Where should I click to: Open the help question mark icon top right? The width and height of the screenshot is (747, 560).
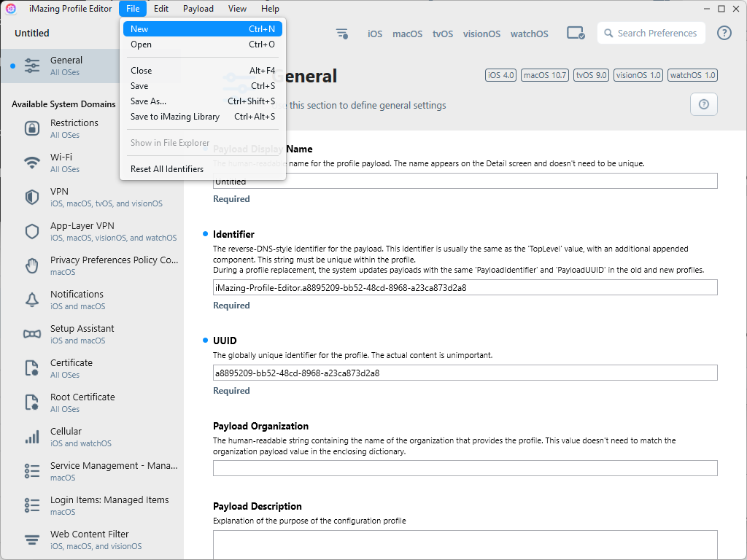[x=724, y=33]
